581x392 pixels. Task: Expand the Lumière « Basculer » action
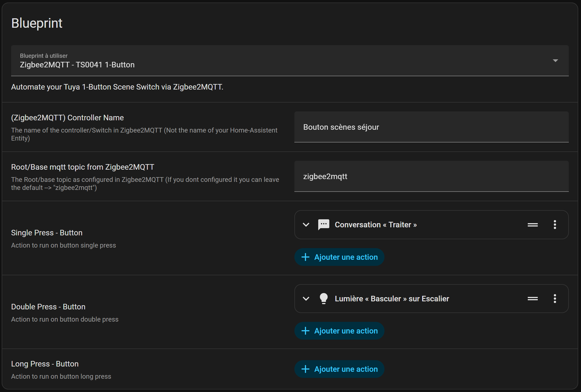click(x=306, y=299)
